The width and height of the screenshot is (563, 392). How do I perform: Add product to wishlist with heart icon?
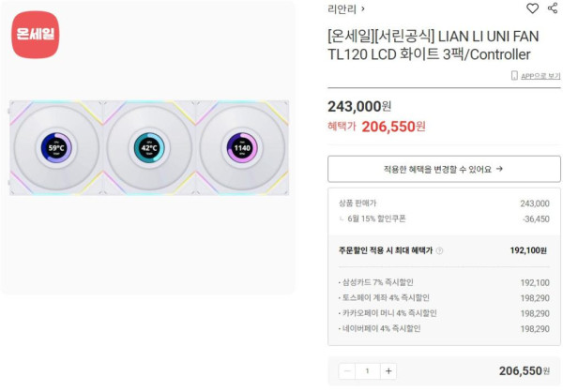[x=532, y=8]
